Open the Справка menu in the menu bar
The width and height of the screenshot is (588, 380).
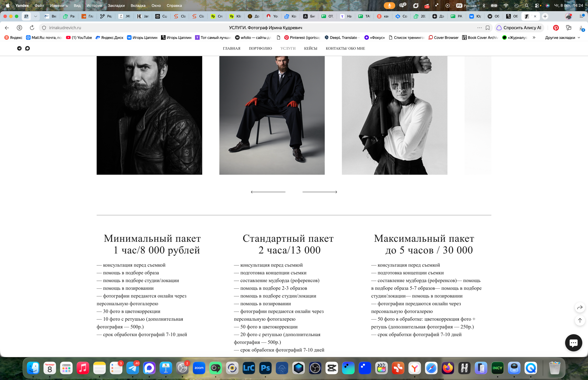click(174, 6)
